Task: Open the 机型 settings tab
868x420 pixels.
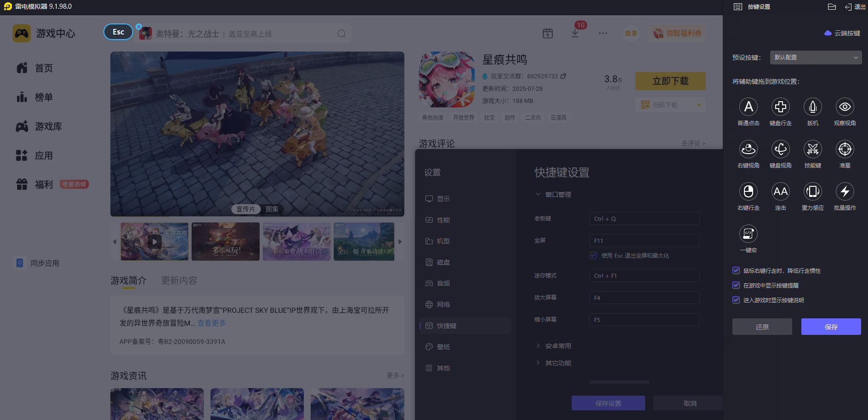Action: [465, 241]
